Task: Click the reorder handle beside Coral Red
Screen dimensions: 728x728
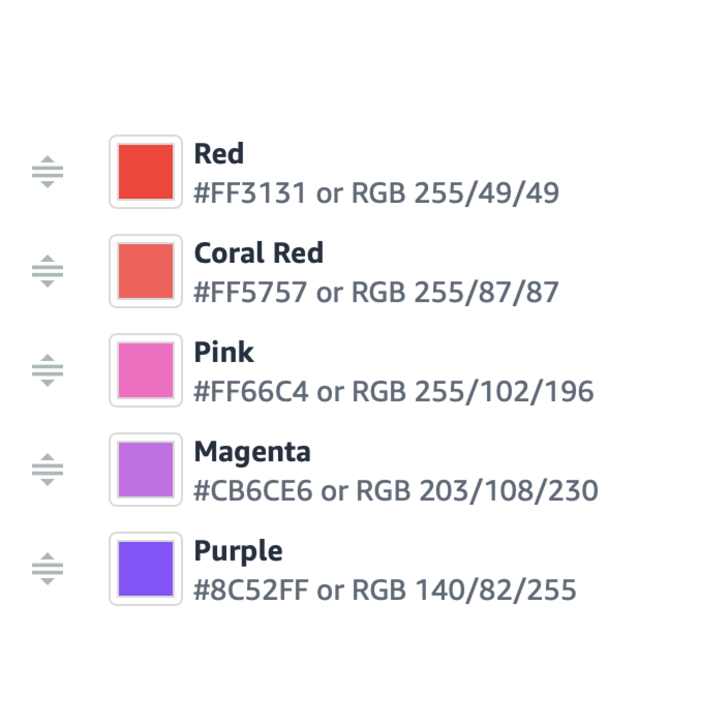Action: 48,271
